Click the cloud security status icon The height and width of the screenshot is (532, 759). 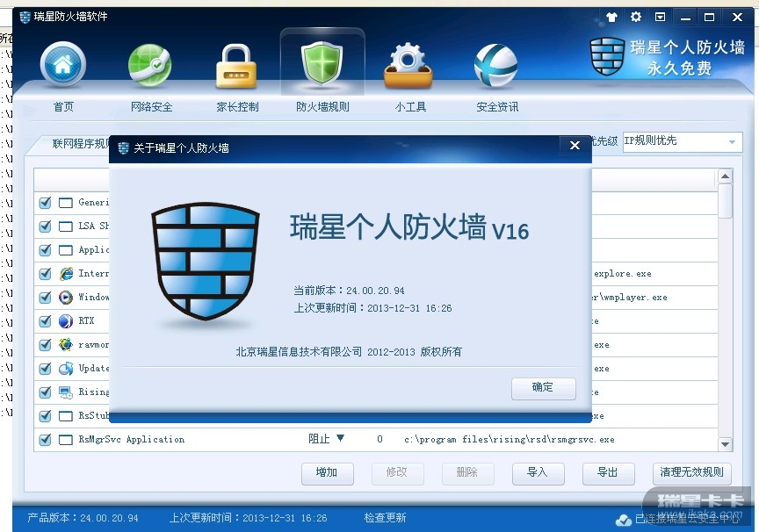coord(624,520)
